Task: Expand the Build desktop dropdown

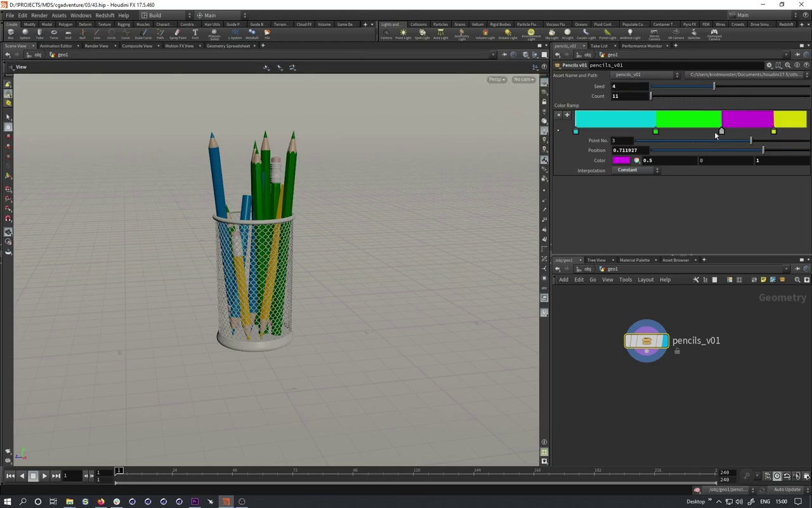Action: pos(165,15)
